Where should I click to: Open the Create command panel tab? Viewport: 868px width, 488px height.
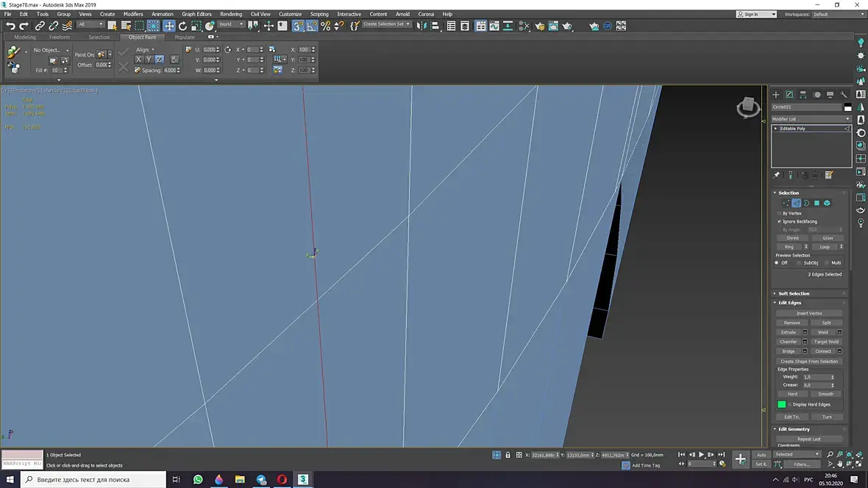pyautogui.click(x=775, y=95)
